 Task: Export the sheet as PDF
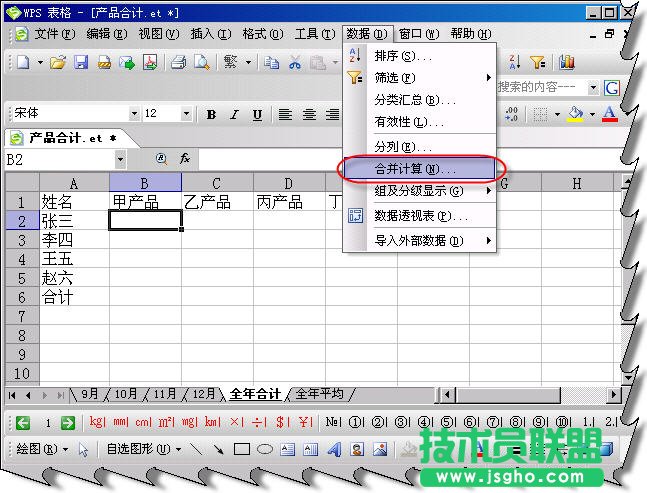(150, 62)
